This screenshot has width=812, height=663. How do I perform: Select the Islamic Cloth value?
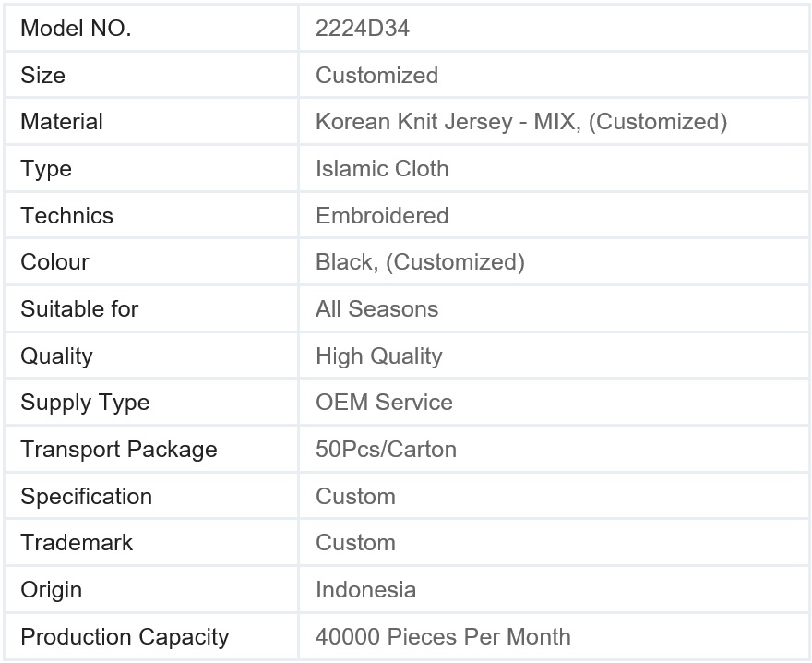tap(382, 168)
